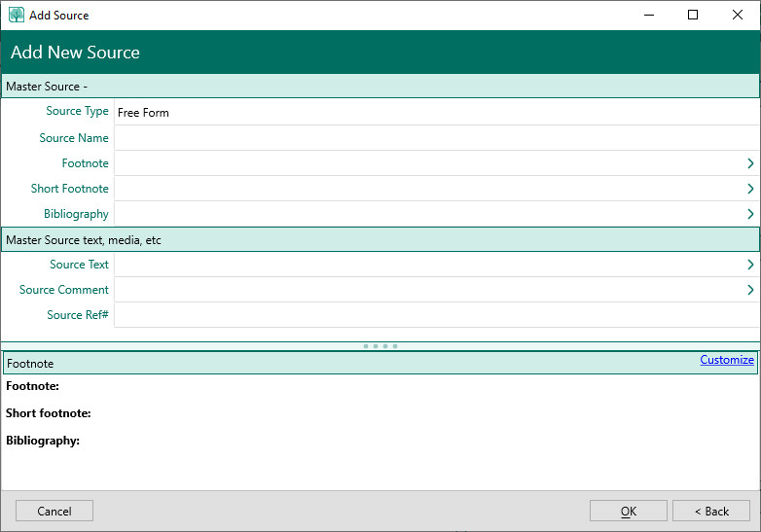This screenshot has height=532, width=761.
Task: Cancel the Add Source dialog
Action: (x=54, y=511)
